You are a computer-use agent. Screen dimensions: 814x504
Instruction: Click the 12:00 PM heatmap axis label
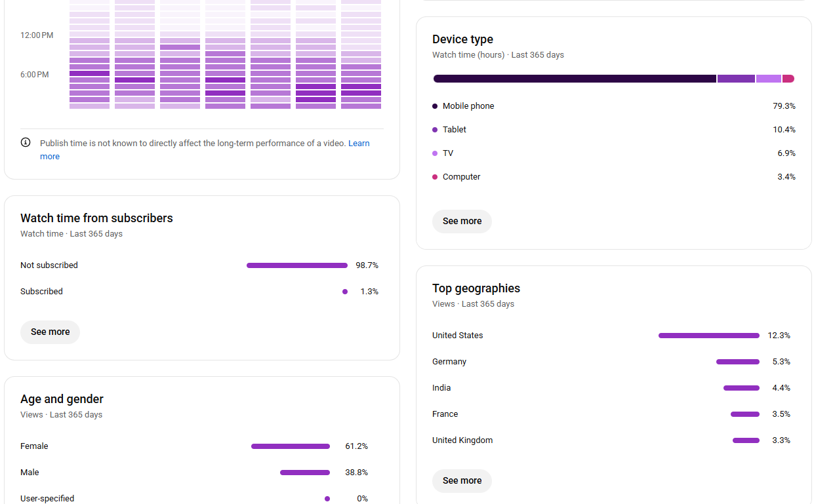(37, 35)
